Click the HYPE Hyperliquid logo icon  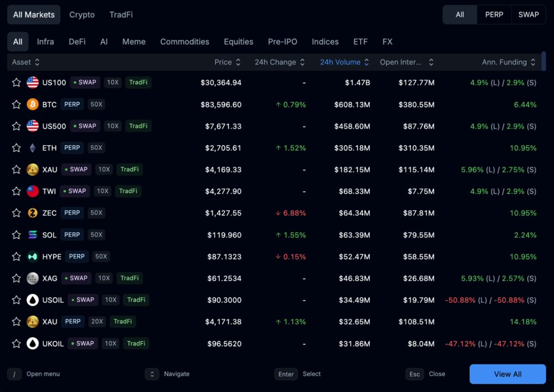pyautogui.click(x=33, y=256)
